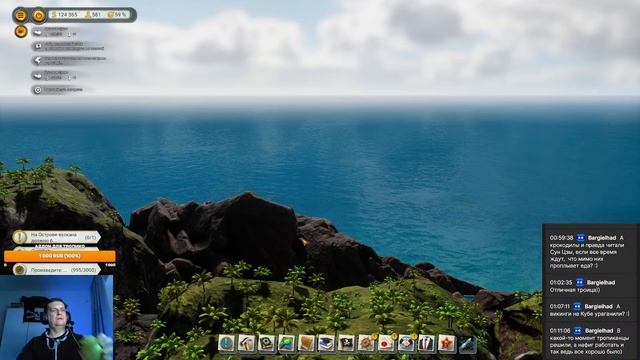Expand the gold chevron dropdown beside the menu

click(39, 15)
